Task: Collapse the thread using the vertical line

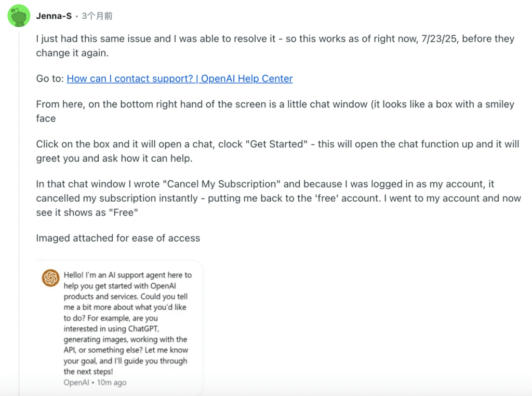Action: (x=19, y=208)
